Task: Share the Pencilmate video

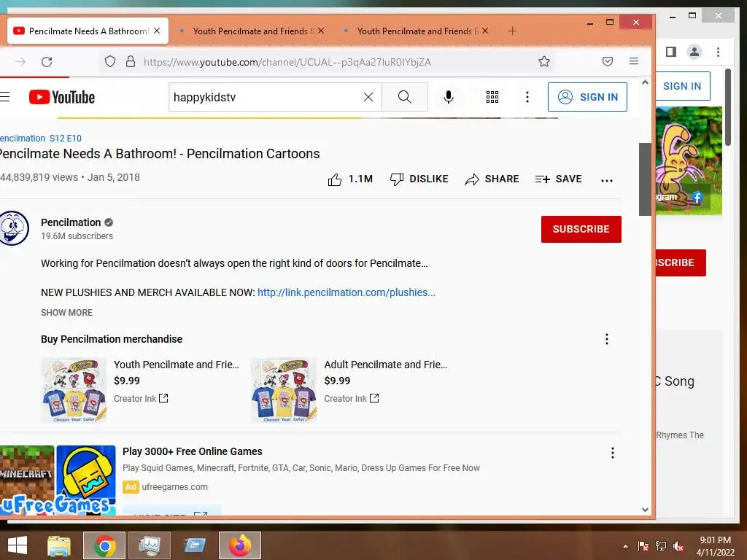Action: tap(492, 179)
